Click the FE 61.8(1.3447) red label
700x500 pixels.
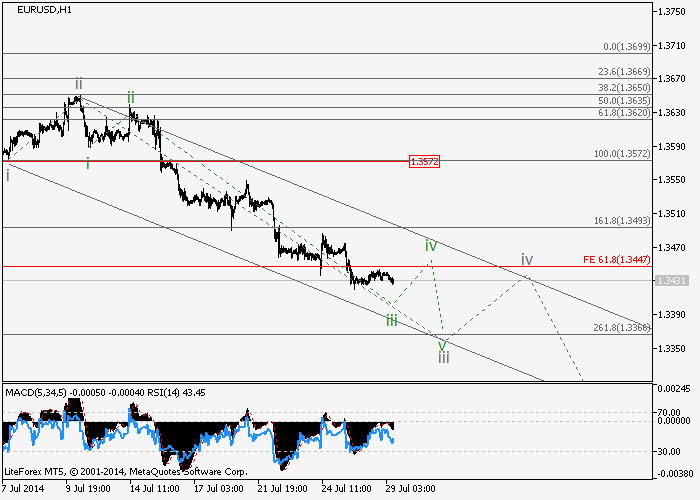(617, 259)
